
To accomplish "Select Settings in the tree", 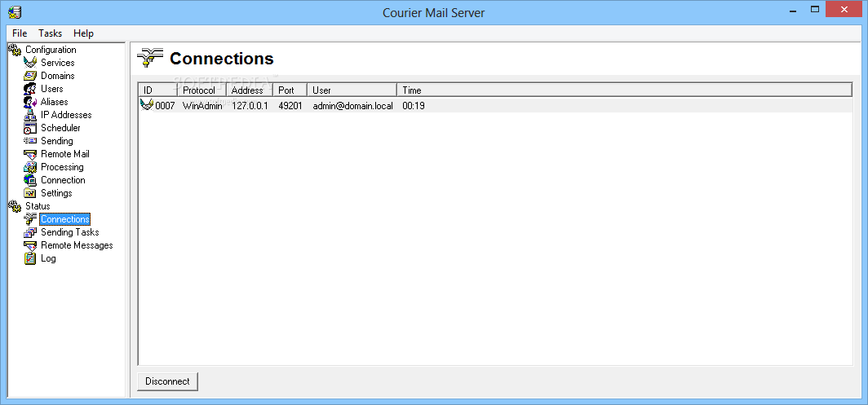I will tap(56, 193).
